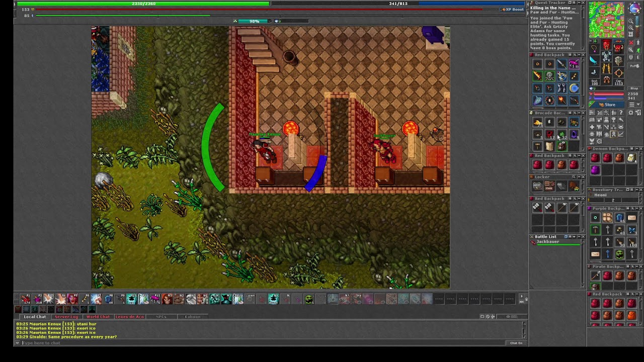Open the Depot chest in Locker
644x362 pixels.
(x=537, y=186)
